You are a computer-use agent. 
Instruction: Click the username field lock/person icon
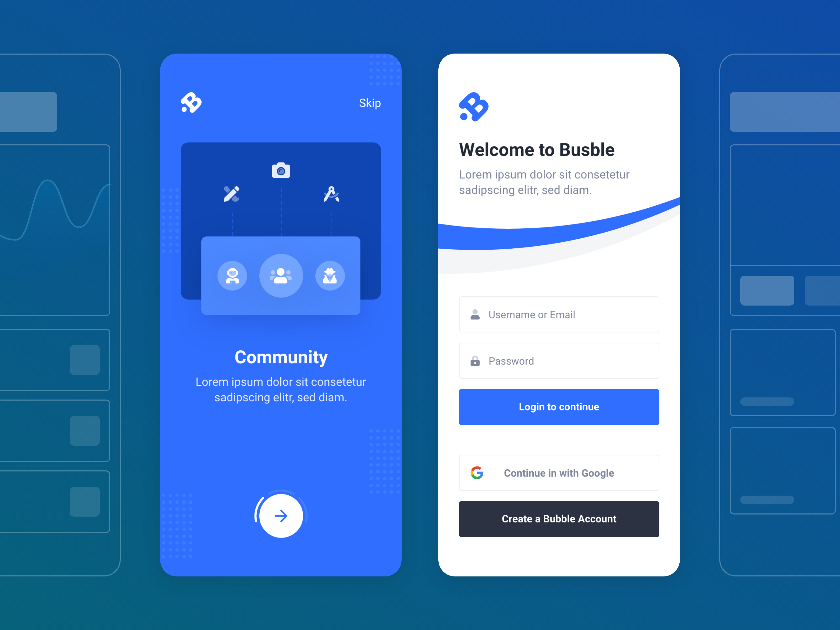pyautogui.click(x=475, y=314)
